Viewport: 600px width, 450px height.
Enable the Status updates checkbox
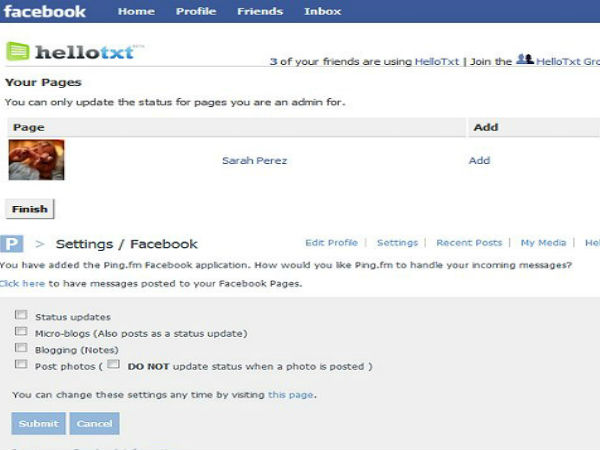[x=21, y=315]
